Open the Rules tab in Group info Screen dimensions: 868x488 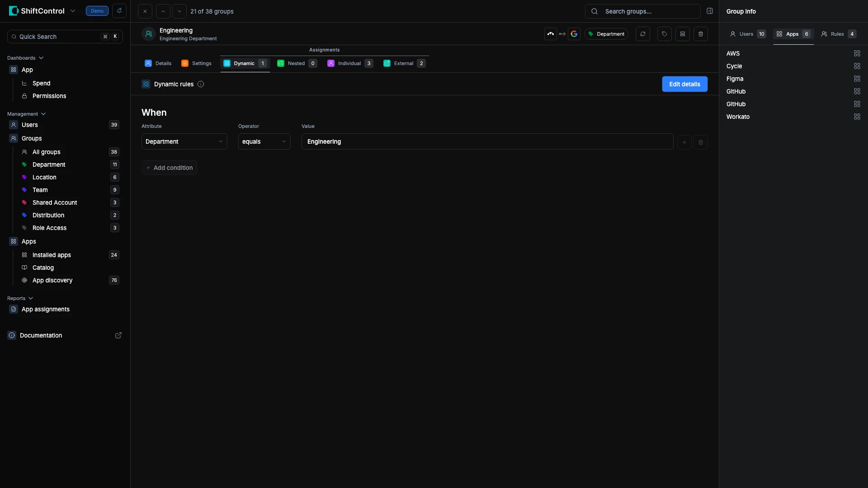[838, 34]
